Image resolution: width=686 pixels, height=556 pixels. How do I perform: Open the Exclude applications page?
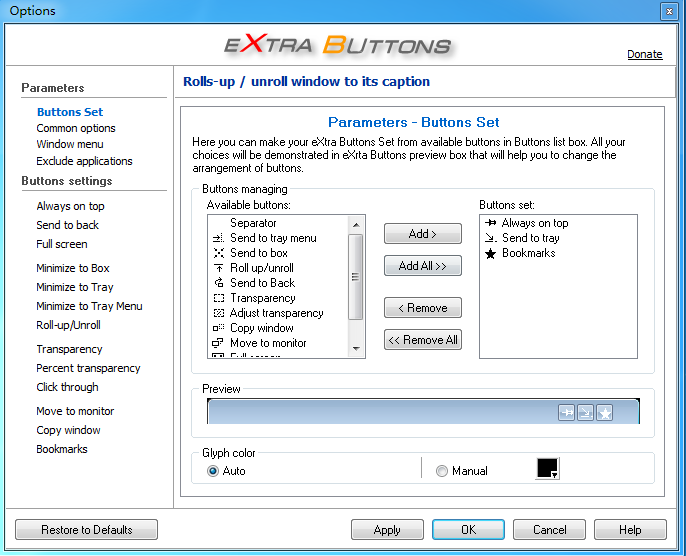click(x=84, y=161)
